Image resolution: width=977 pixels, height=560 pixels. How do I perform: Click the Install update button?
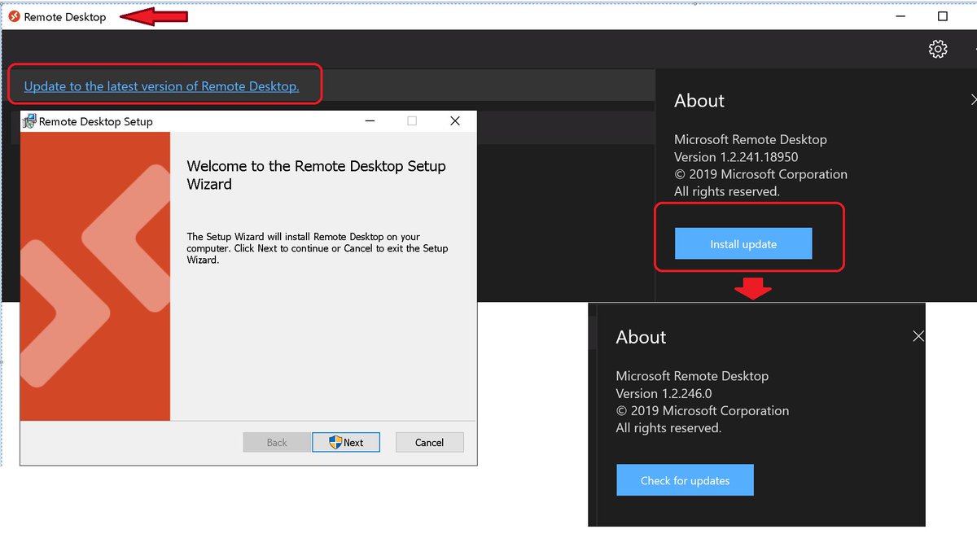coord(743,243)
